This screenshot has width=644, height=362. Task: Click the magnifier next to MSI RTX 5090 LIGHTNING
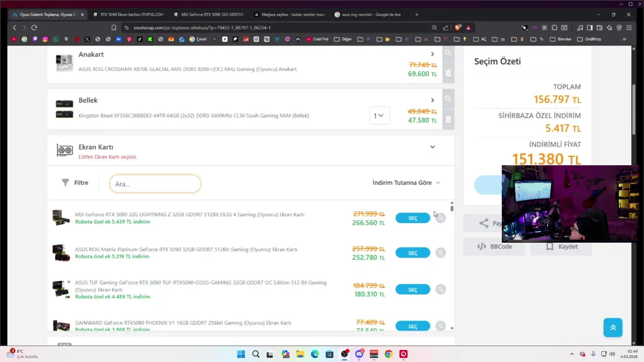(441, 218)
